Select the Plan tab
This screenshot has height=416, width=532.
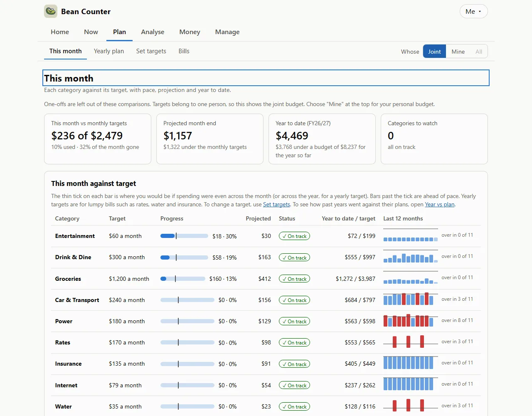click(119, 32)
